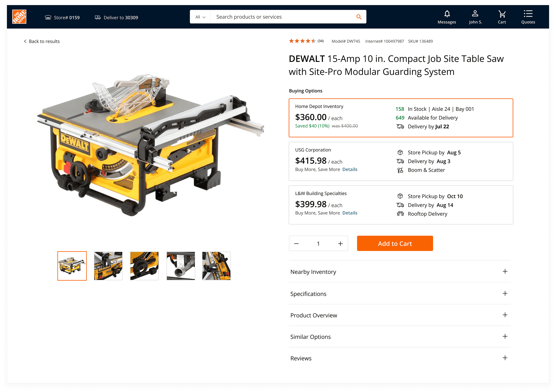This screenshot has height=392, width=556.
Task: Expand the Reviews section
Action: pos(400,358)
